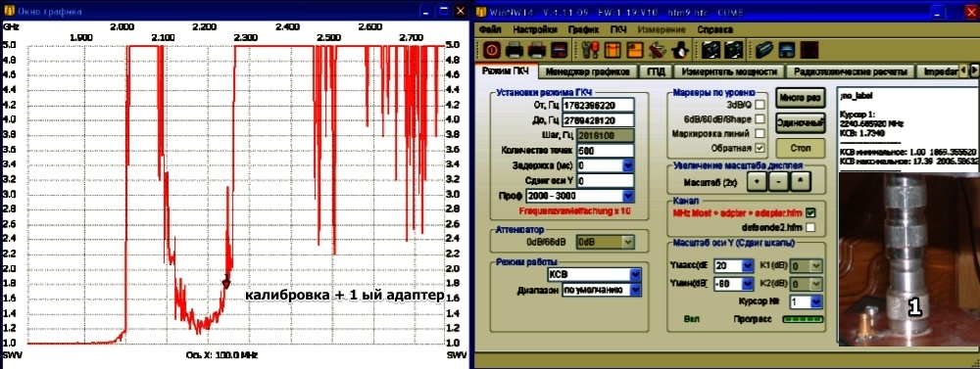Image resolution: width=980 pixels, height=369 pixels.
Task: Click the open folder toolbar icon
Action: pos(763,50)
